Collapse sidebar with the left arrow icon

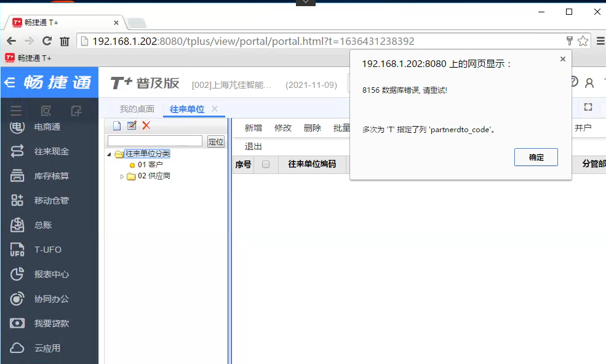pyautogui.click(x=9, y=82)
